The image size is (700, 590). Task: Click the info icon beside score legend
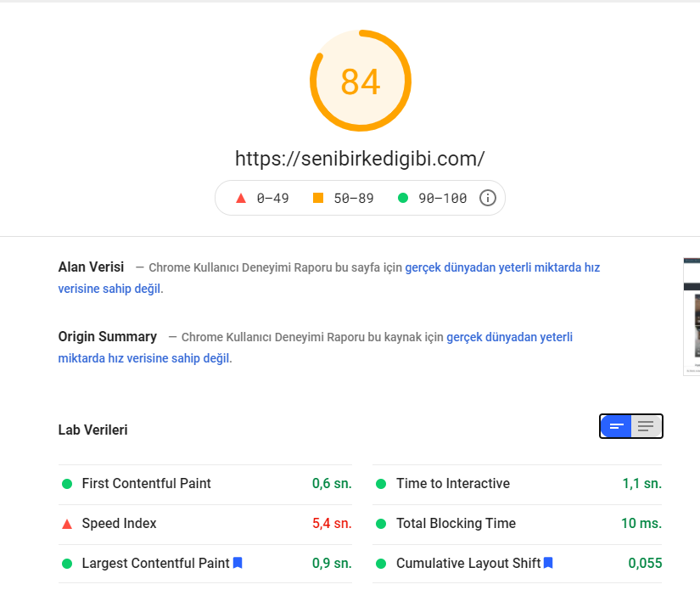[488, 198]
